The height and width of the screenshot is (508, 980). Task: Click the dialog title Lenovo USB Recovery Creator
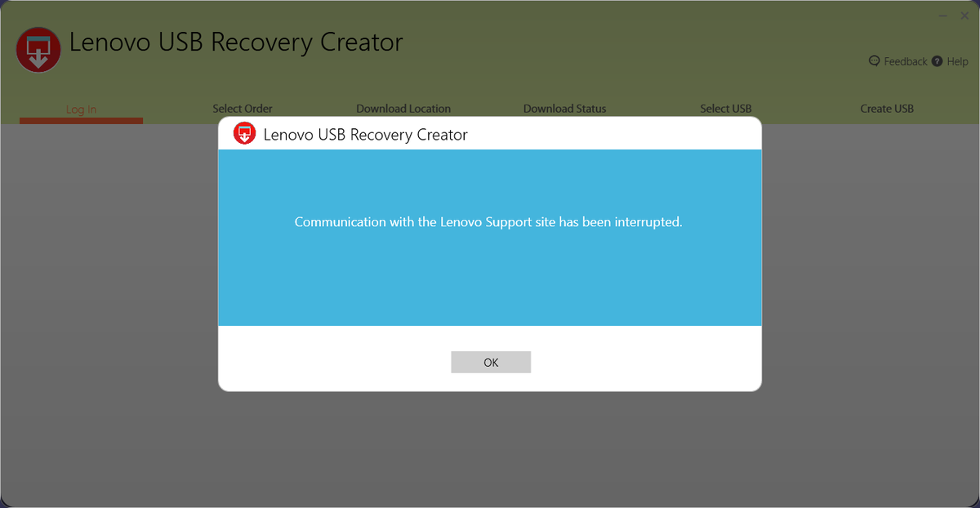point(366,135)
